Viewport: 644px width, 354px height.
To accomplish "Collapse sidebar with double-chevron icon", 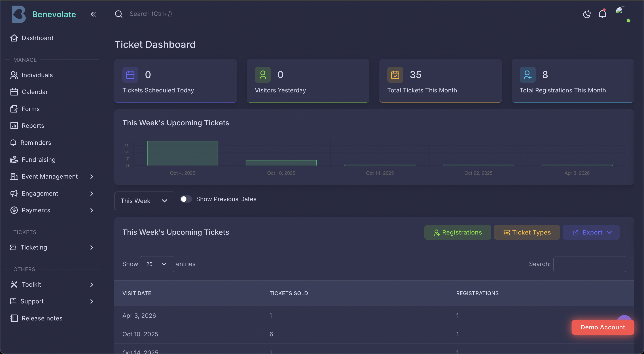I will point(93,14).
